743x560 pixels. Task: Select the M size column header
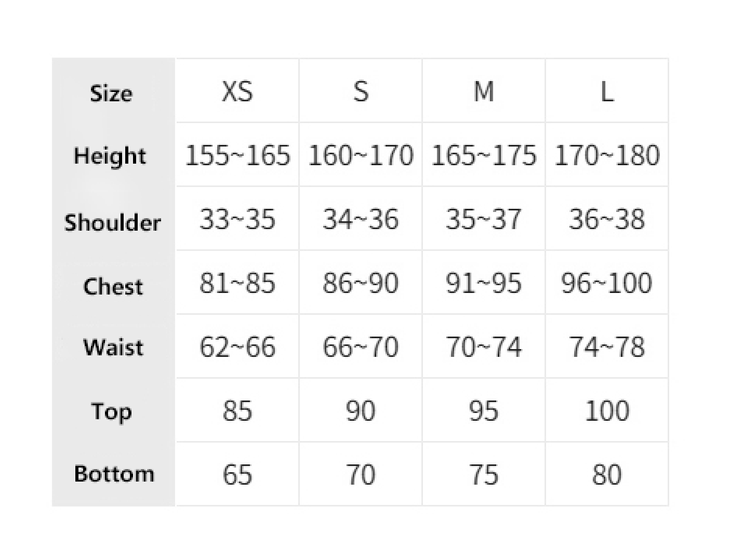click(x=484, y=92)
